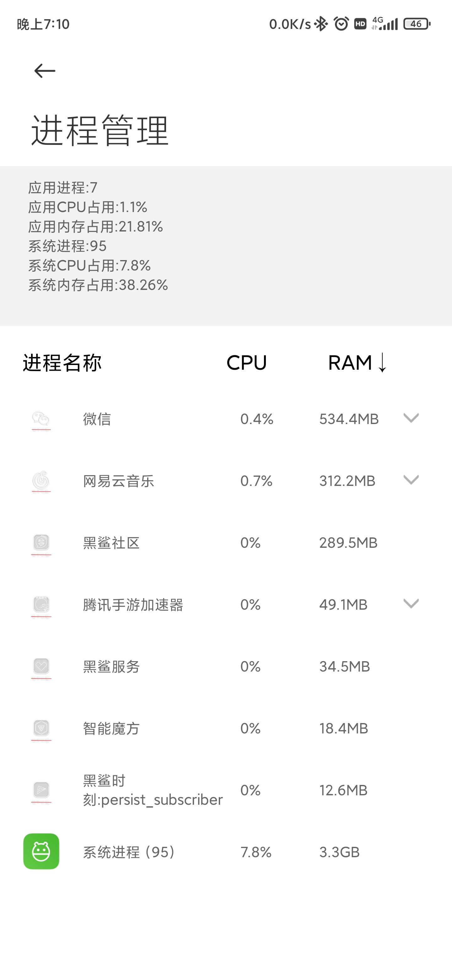Select the 系统进程（95）row label
The height and width of the screenshot is (980, 452).
[129, 852]
